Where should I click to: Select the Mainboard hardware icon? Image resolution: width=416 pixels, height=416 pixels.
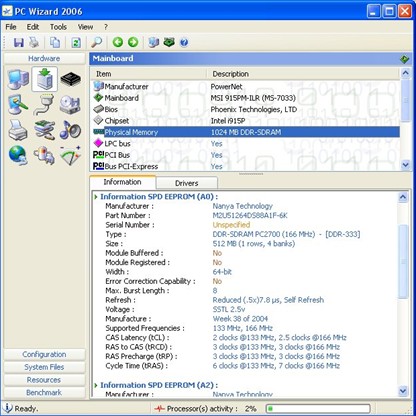[45, 79]
